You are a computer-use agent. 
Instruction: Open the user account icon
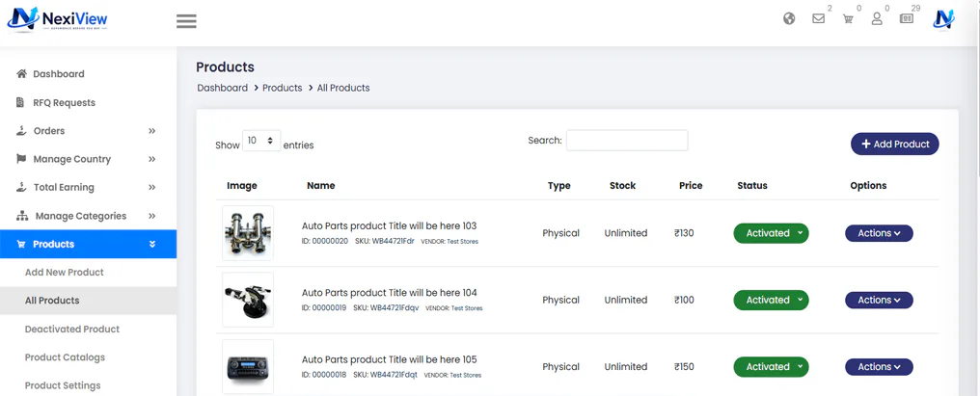tap(877, 18)
